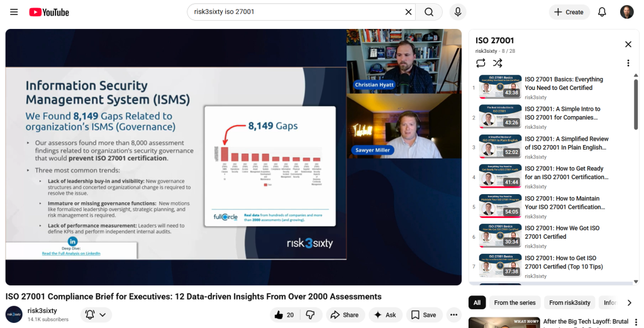
Task: Click the 30:34 video thumbnail
Action: pos(500,236)
